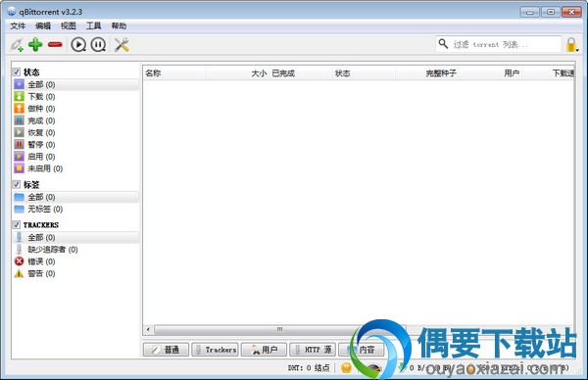The image size is (588, 380).
Task: Switch to the HTTP 源 tab
Action: pos(313,350)
